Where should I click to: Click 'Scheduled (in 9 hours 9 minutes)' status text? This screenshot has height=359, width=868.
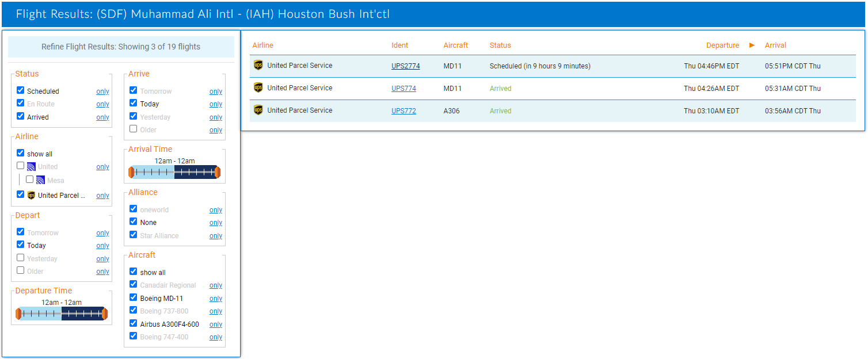click(540, 66)
